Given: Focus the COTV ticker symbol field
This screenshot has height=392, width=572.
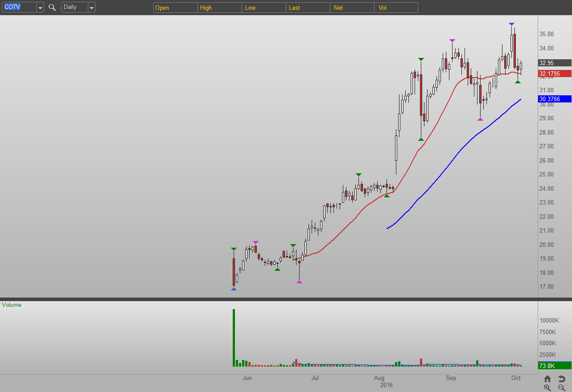Looking at the screenshot, I should click(x=19, y=8).
